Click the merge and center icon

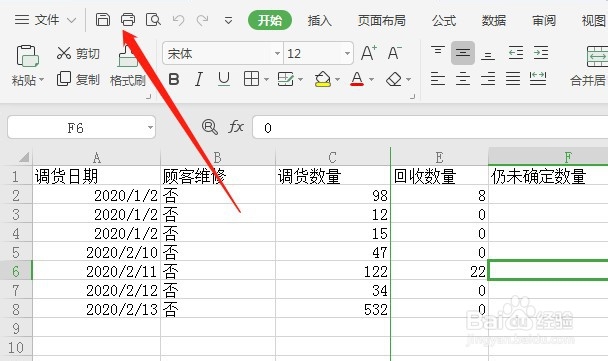(597, 57)
